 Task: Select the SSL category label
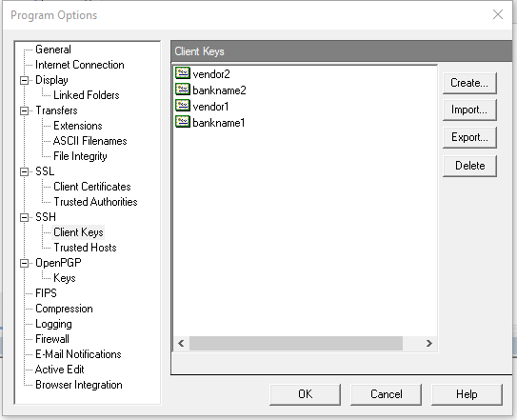(x=45, y=171)
